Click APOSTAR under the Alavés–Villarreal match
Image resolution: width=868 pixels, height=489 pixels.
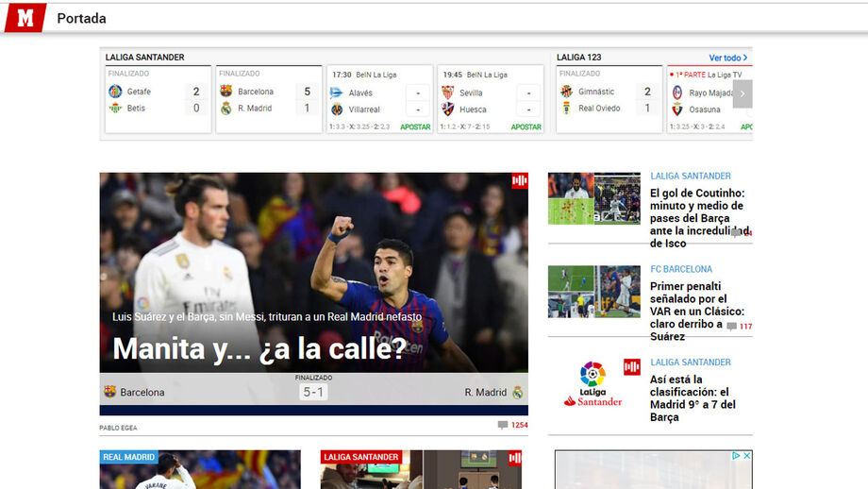415,126
